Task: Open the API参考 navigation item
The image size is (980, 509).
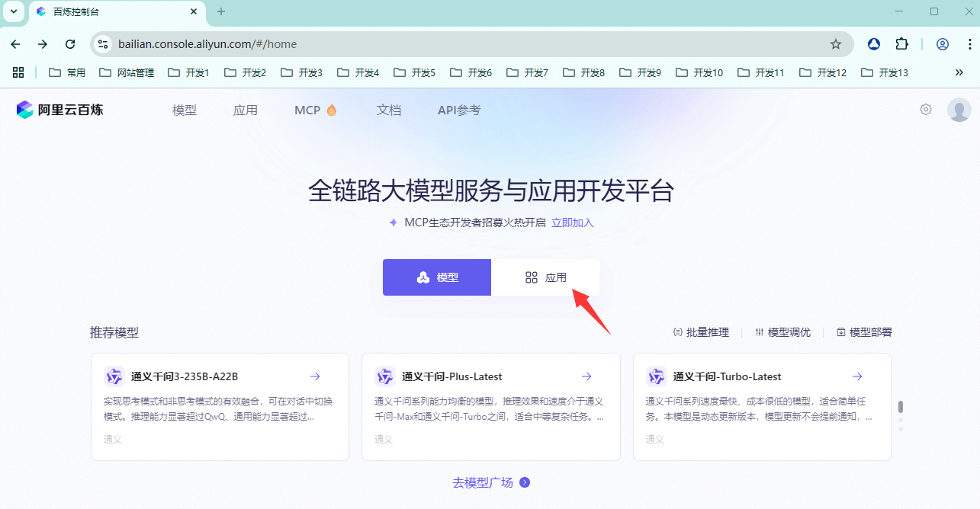Action: 459,110
